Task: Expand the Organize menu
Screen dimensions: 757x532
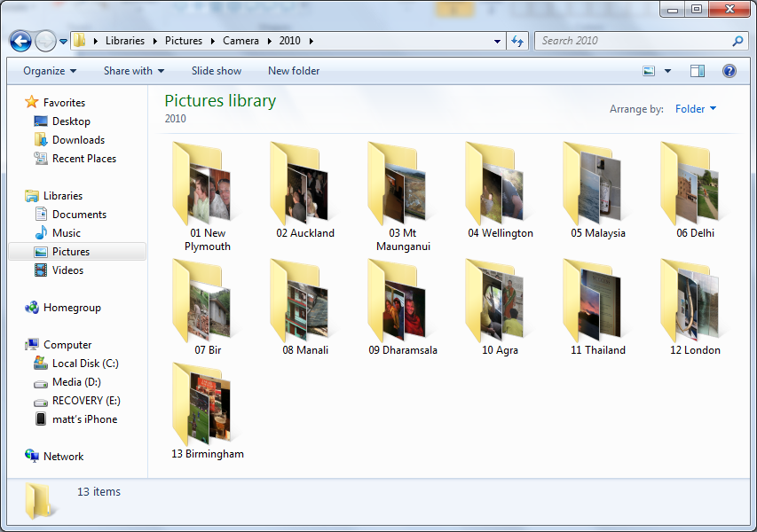Action: tap(50, 71)
